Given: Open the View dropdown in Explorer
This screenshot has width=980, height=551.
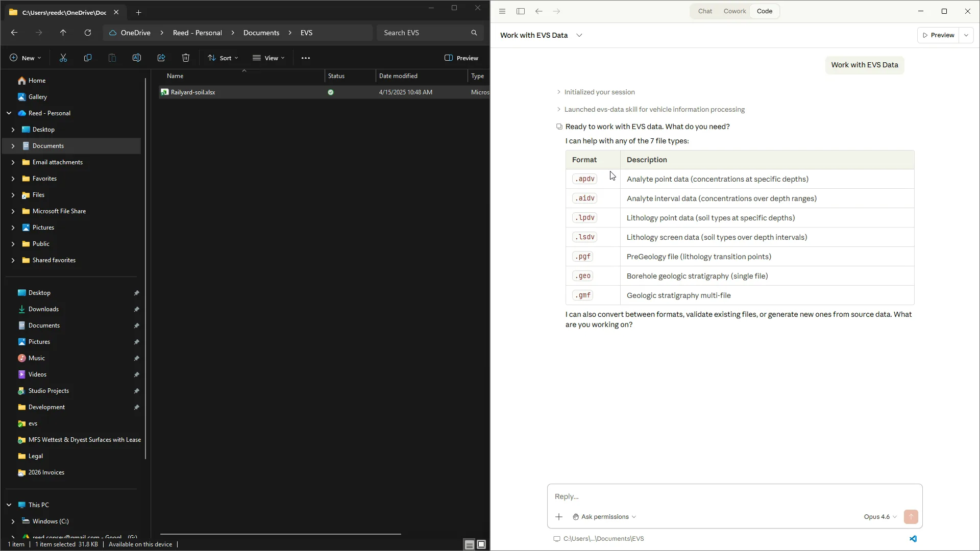Looking at the screenshot, I should (x=268, y=58).
